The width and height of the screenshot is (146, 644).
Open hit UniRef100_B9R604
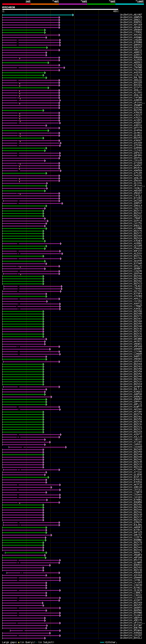pyautogui.click(x=131, y=57)
